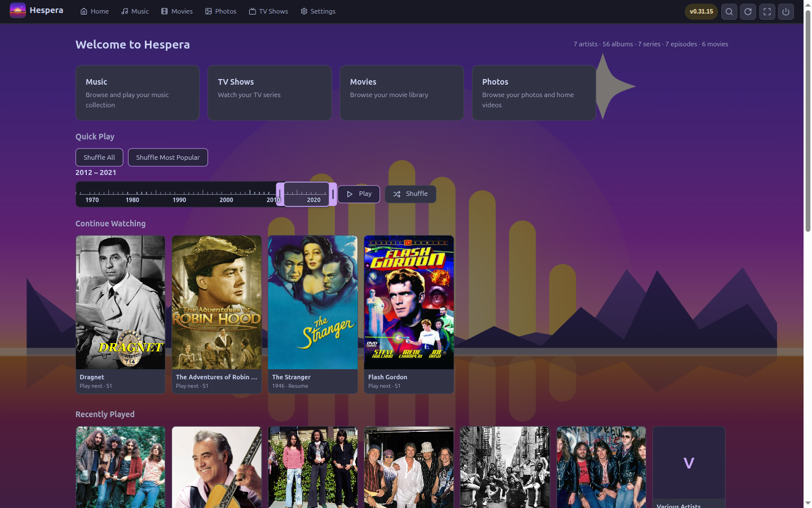Click the Hespera logo icon

pyautogui.click(x=17, y=11)
